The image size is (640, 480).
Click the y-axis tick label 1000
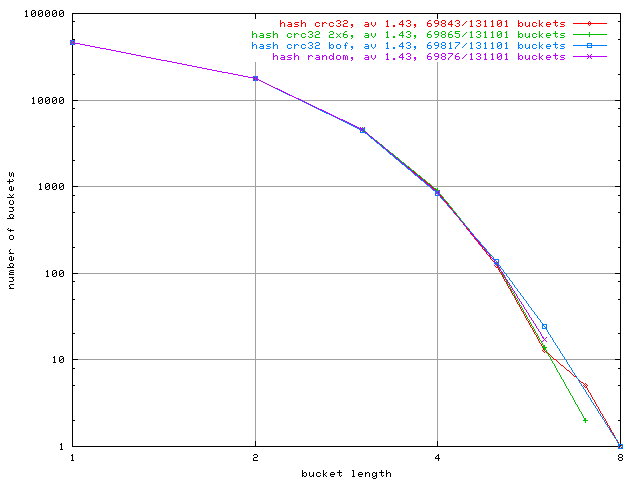point(51,187)
